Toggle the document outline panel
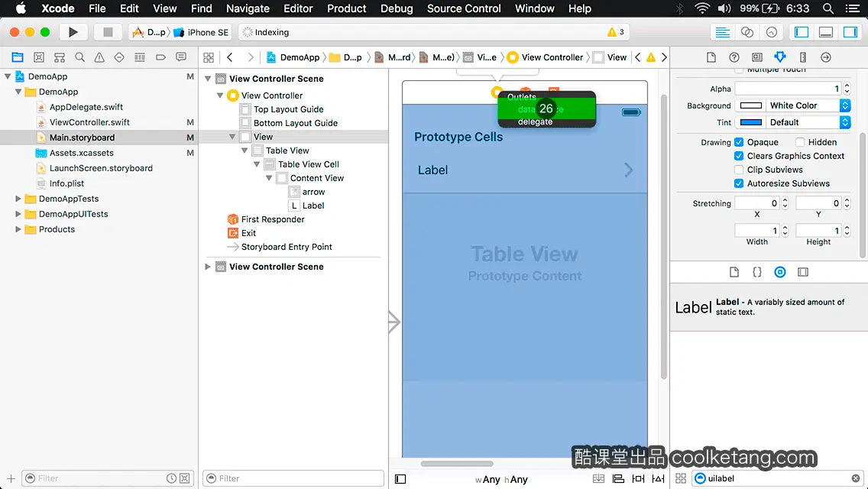Viewport: 868px width, 489px height. [x=400, y=479]
